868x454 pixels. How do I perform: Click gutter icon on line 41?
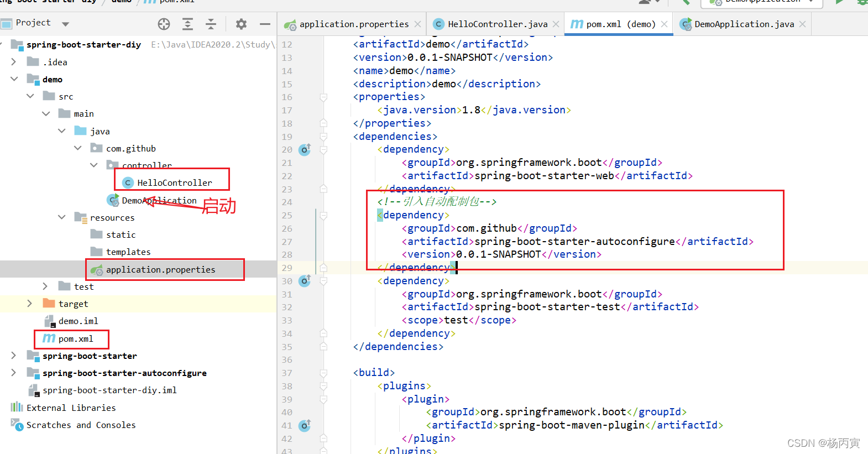[305, 425]
